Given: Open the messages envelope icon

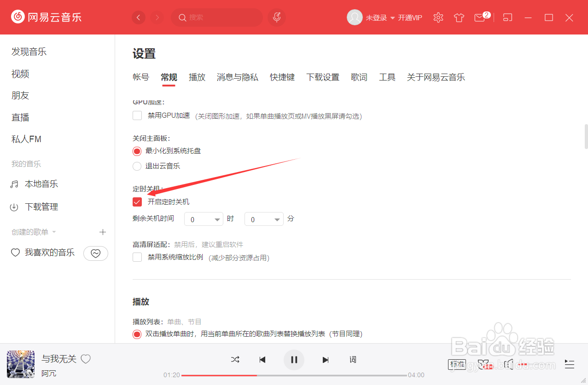Looking at the screenshot, I should 480,17.
